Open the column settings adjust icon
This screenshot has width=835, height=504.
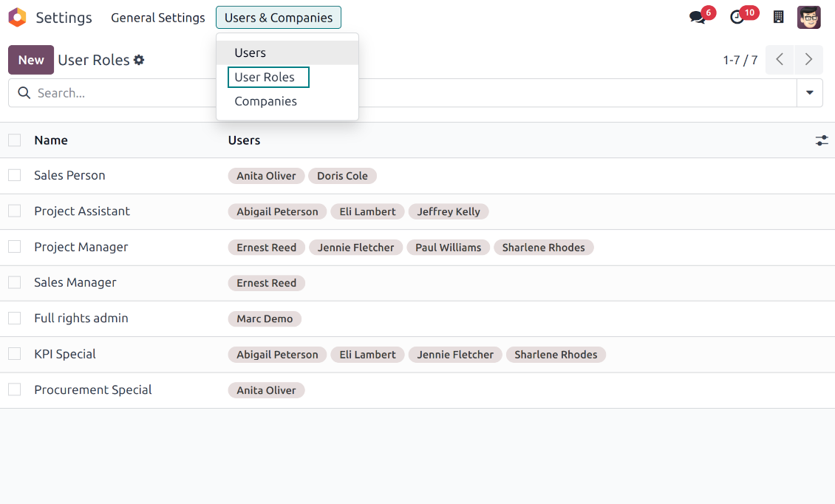[821, 140]
